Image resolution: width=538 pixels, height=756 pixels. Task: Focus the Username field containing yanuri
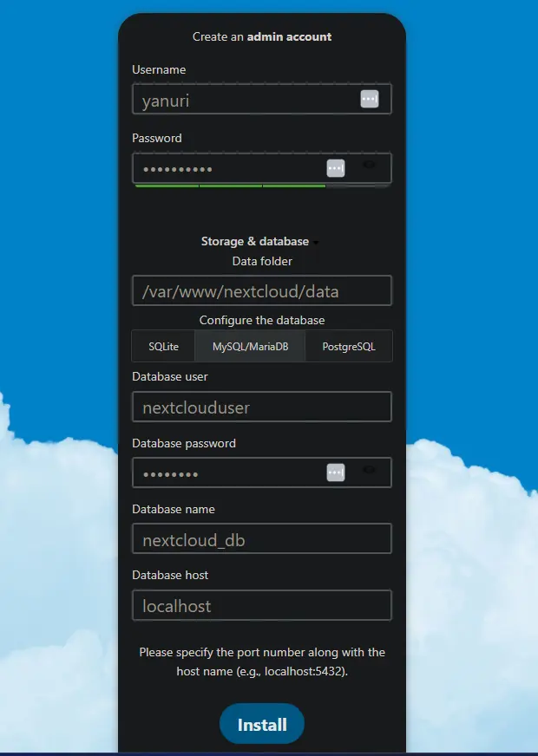(262, 100)
